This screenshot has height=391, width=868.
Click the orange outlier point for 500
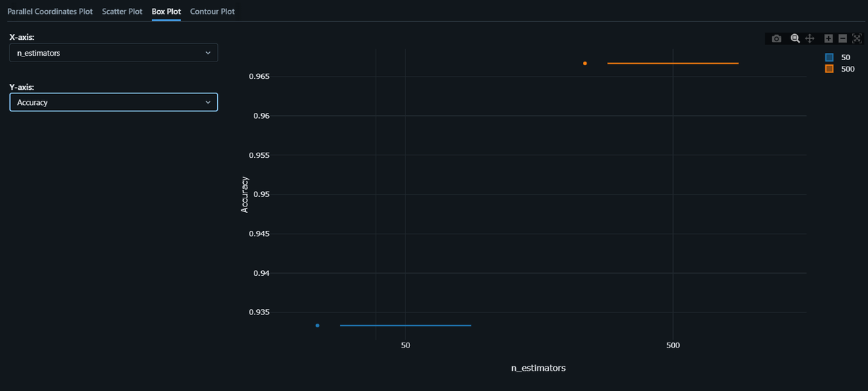585,63
